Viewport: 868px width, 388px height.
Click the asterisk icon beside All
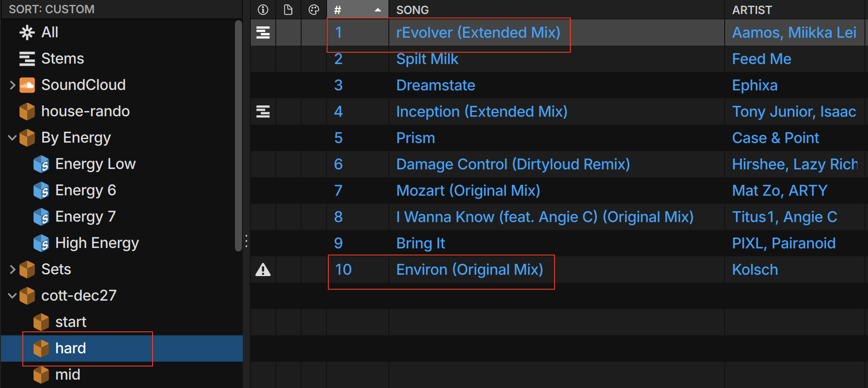click(27, 32)
